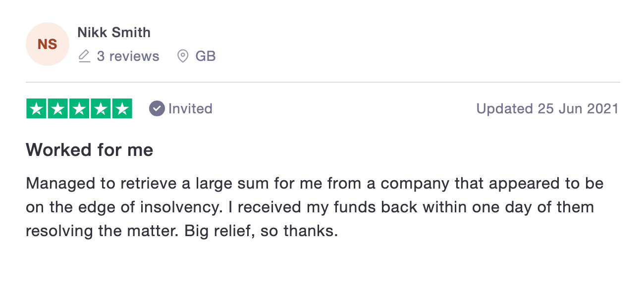Click the review line starting 'Managed to retrieve'
Viewport: 644px width, 297px height.
point(315,184)
